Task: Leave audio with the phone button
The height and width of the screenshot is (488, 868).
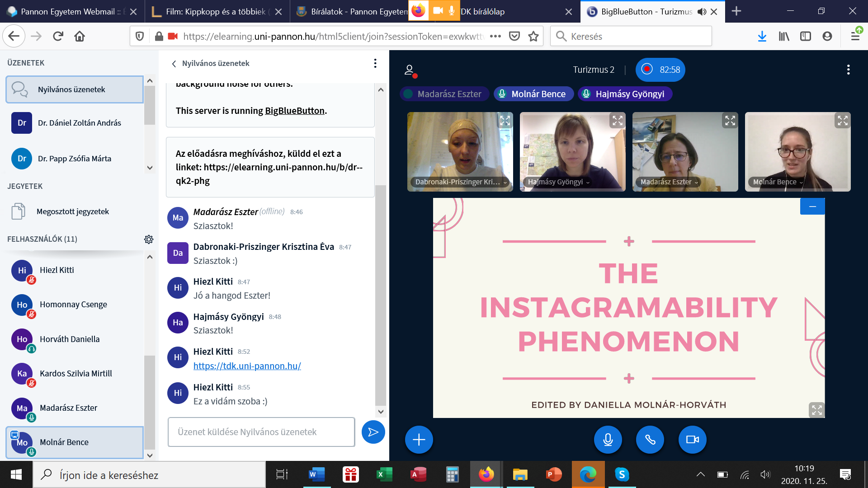Action: (x=650, y=440)
